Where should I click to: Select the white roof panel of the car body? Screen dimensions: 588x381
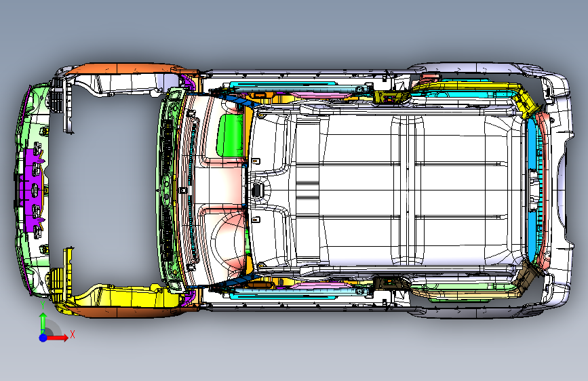tap(388, 190)
